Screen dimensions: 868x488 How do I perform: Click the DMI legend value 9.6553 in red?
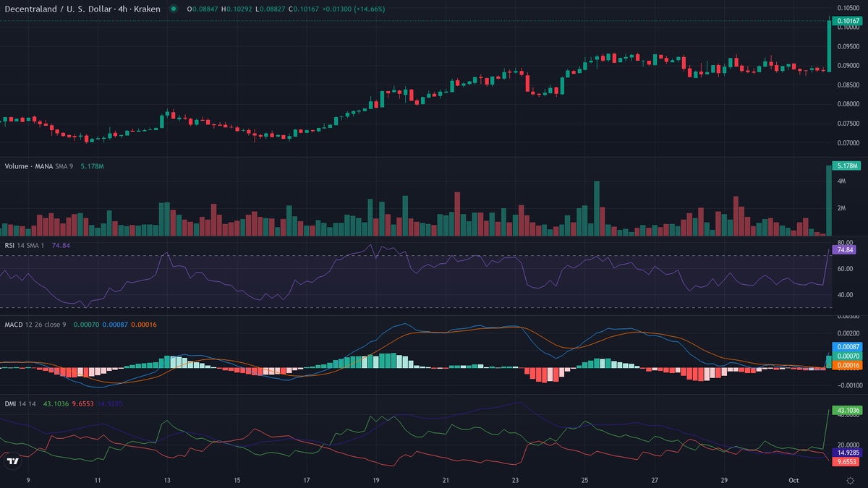(x=84, y=403)
